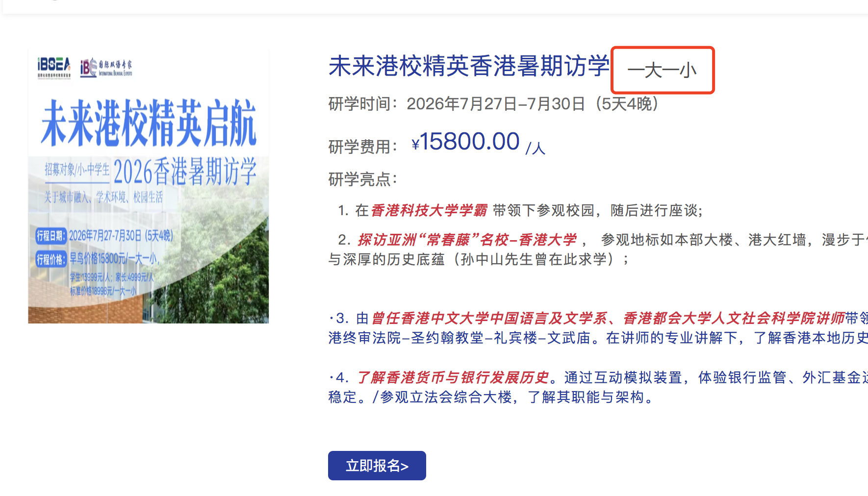Screen dimensions: 868x496
Task: Click red text 探访亚洲"常春藤"名校-香港大学
Action: tap(467, 240)
